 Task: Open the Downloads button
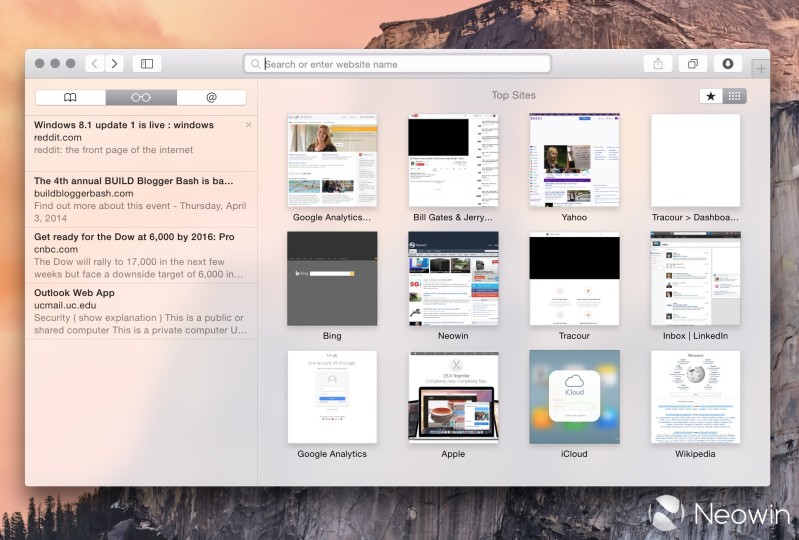727,64
